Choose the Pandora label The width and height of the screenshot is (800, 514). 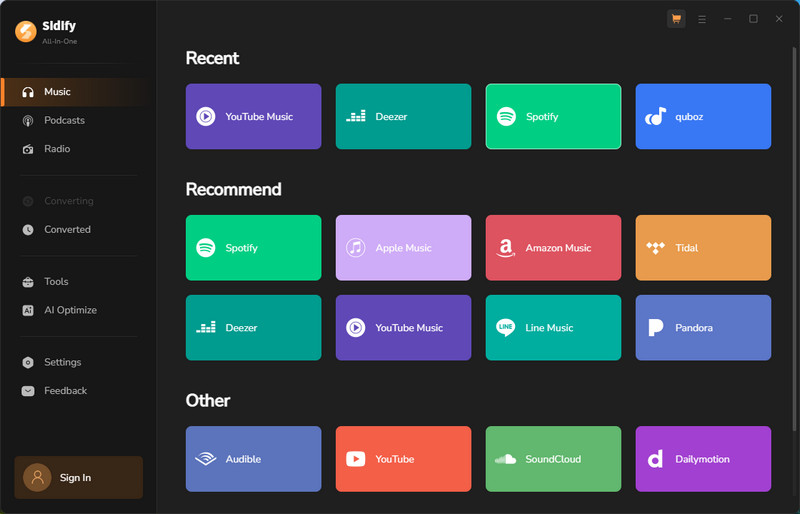694,328
